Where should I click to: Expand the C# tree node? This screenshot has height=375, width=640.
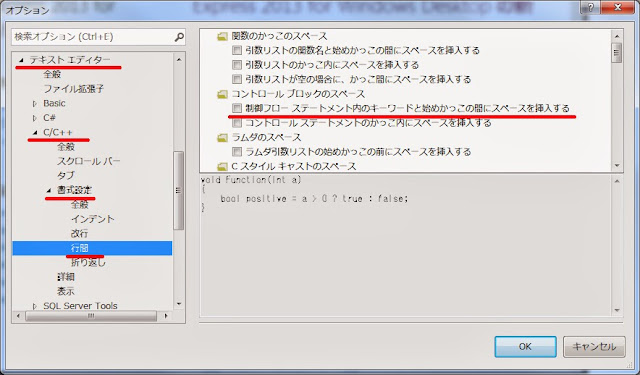(35, 118)
